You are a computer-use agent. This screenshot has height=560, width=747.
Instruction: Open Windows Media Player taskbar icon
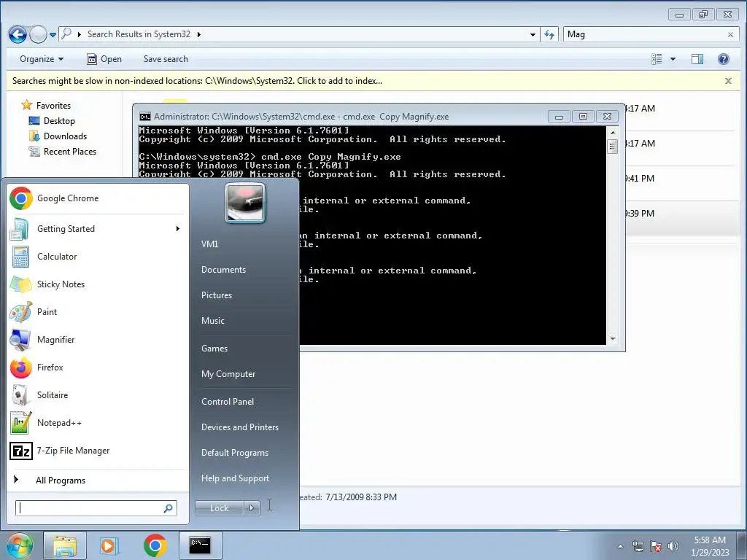[109, 545]
